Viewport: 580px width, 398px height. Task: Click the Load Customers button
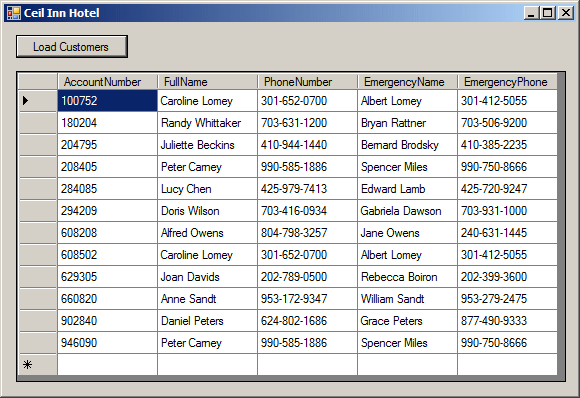72,47
